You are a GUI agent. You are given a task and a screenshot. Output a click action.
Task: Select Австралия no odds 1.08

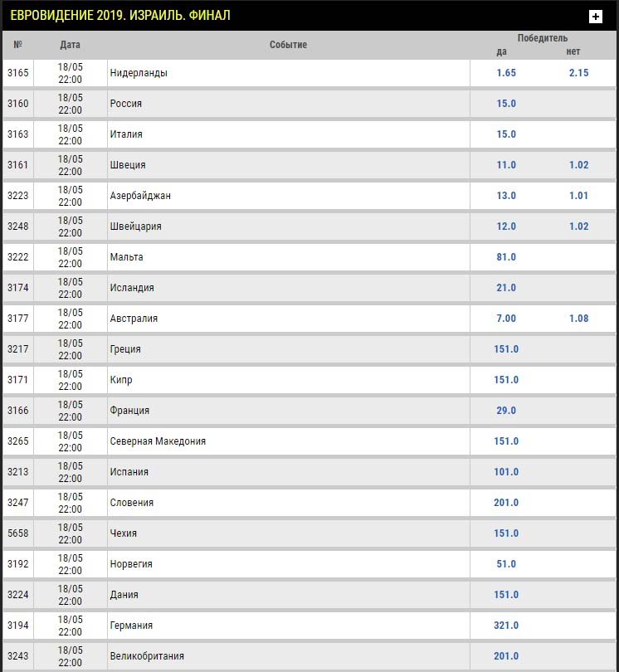578,319
